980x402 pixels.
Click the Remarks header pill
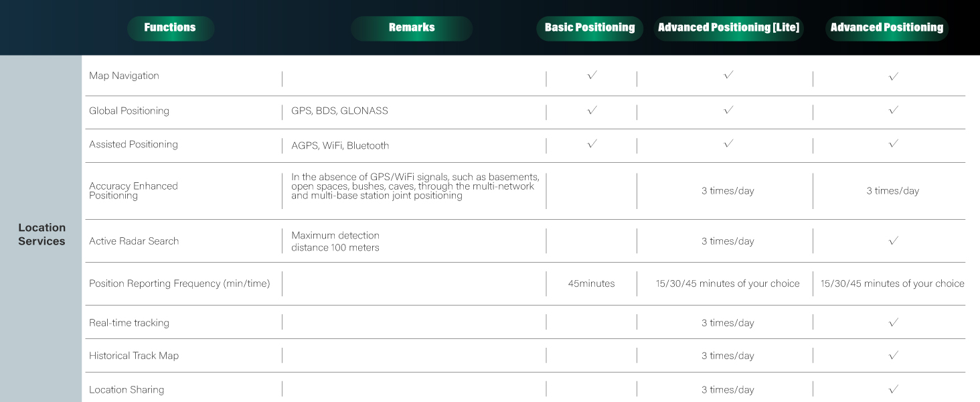(x=412, y=28)
